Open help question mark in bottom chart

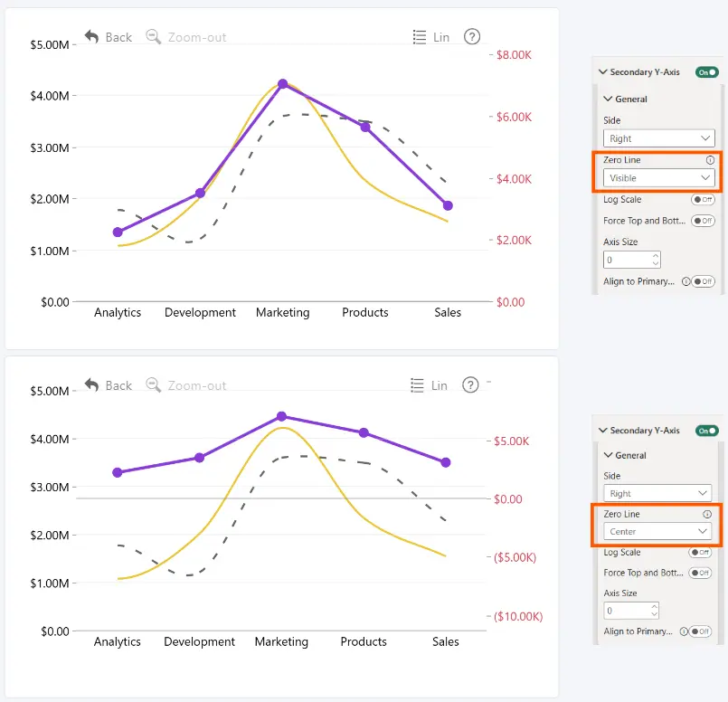tap(470, 384)
